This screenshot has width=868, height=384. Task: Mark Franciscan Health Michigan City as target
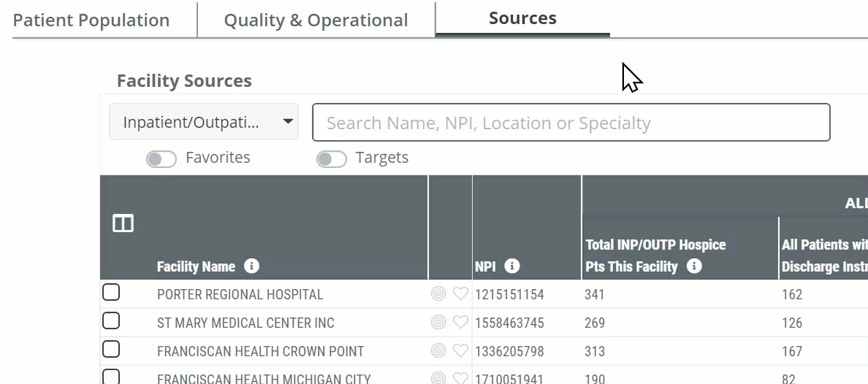point(438,378)
